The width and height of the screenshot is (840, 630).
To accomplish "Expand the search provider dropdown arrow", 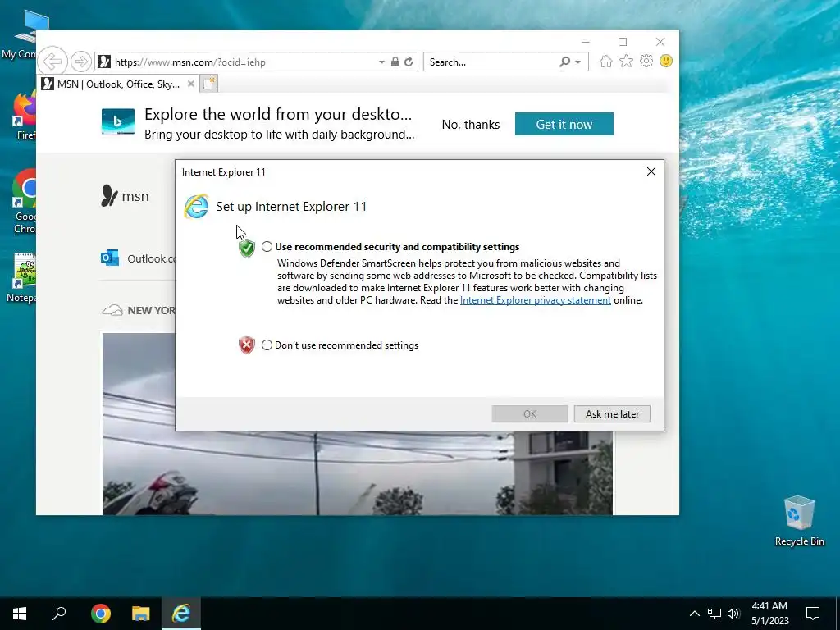I will click(578, 62).
